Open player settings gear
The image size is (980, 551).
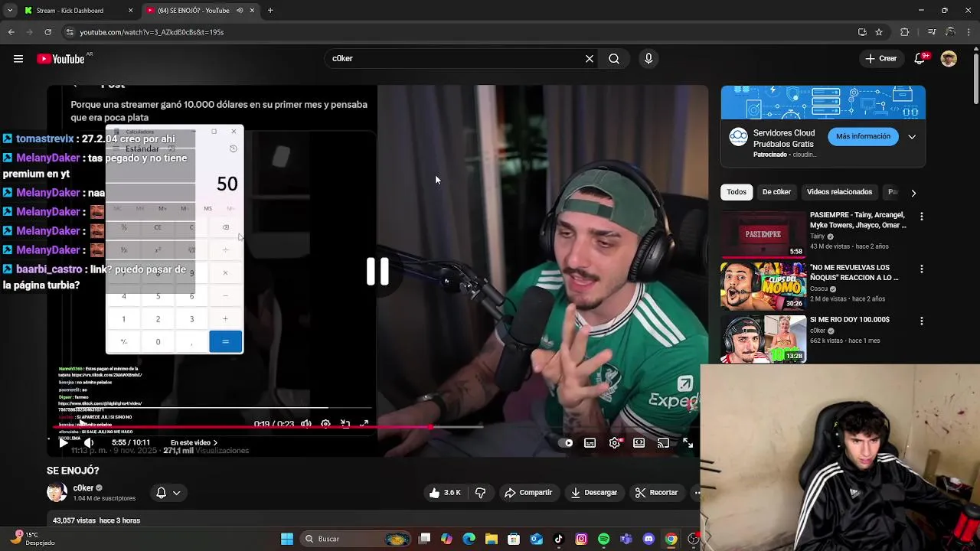click(615, 443)
